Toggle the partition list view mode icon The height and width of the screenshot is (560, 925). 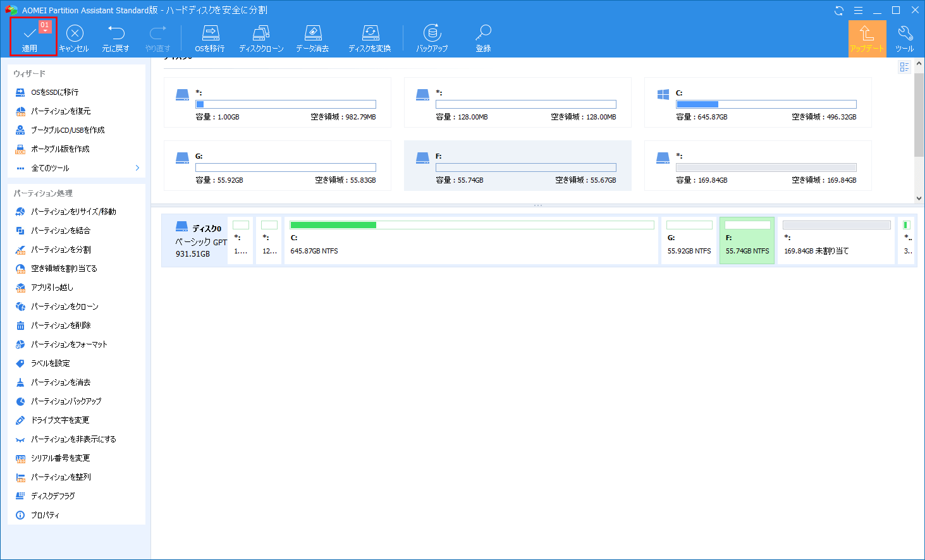(904, 67)
